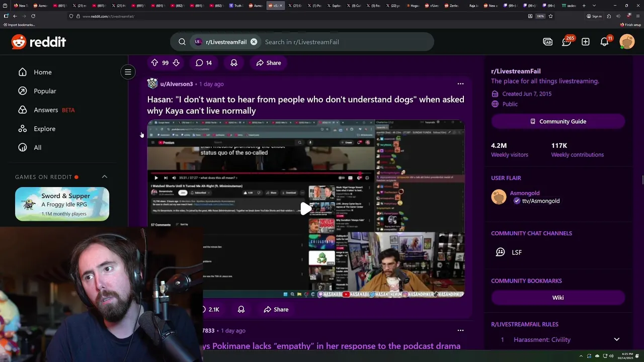
Task: Click the 4.2M weekly visitors stat
Action: click(510, 150)
